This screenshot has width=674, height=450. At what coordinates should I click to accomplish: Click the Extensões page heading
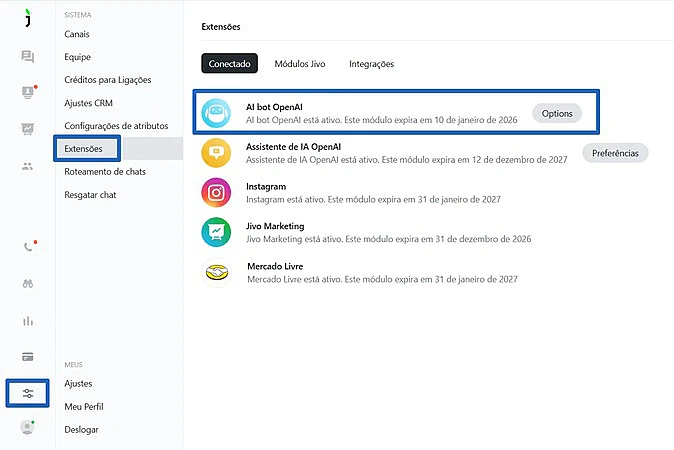point(221,27)
